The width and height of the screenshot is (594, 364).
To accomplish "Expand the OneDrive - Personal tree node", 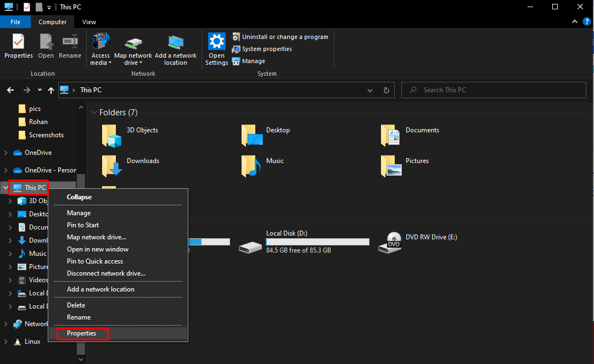I will coord(5,170).
